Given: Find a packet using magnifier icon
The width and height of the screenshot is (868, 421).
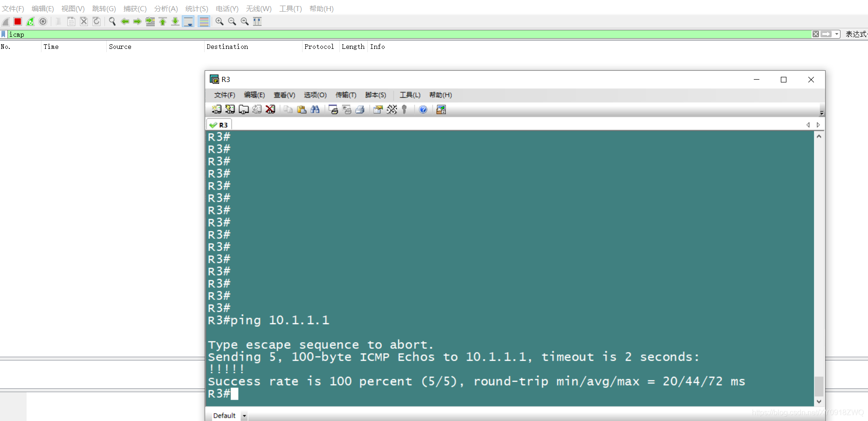Looking at the screenshot, I should 112,21.
